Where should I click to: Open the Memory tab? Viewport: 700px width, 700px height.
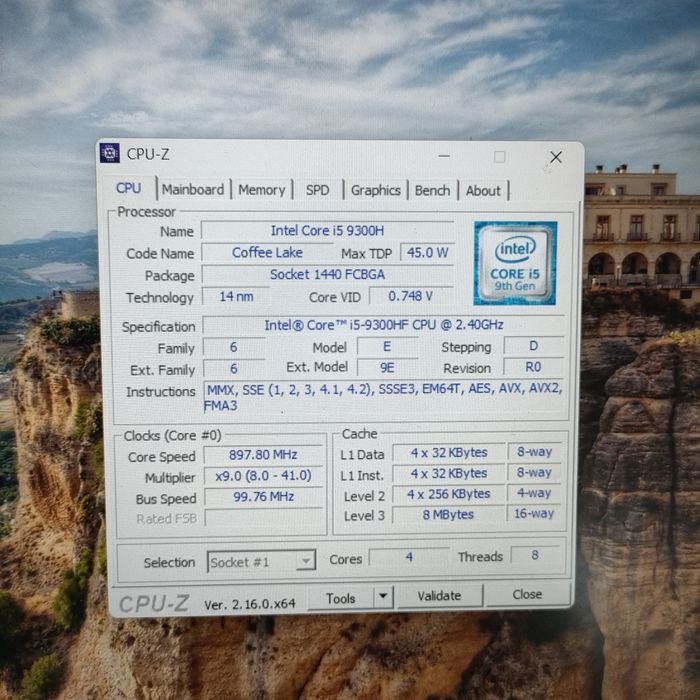click(x=262, y=190)
